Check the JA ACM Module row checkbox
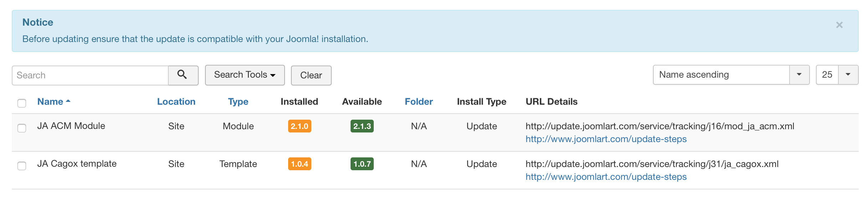Screen dimensions: 868x198 point(22,128)
